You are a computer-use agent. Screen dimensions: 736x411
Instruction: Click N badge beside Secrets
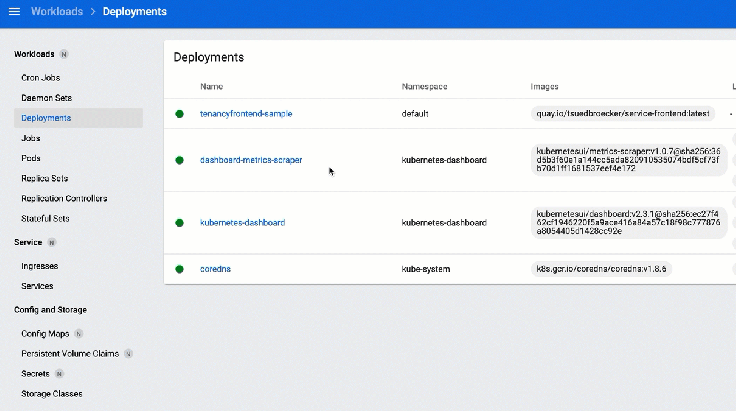coord(59,374)
